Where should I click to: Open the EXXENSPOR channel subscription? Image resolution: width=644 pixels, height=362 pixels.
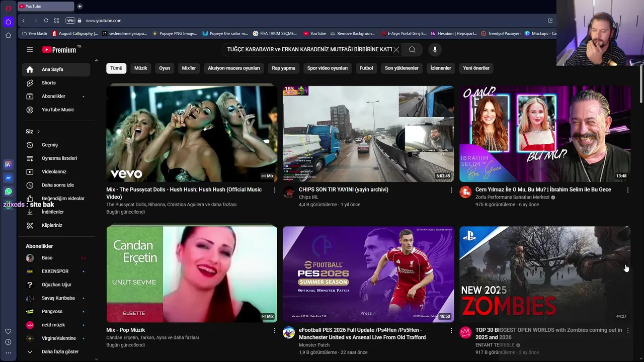point(56,271)
